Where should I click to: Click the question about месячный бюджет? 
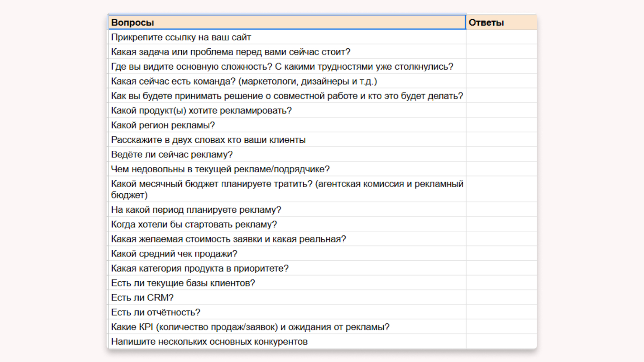[287, 189]
